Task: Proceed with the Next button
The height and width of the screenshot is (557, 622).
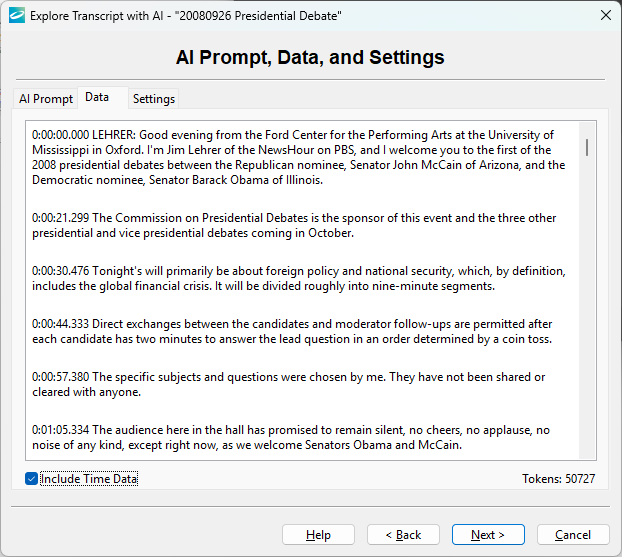Action: (488, 535)
